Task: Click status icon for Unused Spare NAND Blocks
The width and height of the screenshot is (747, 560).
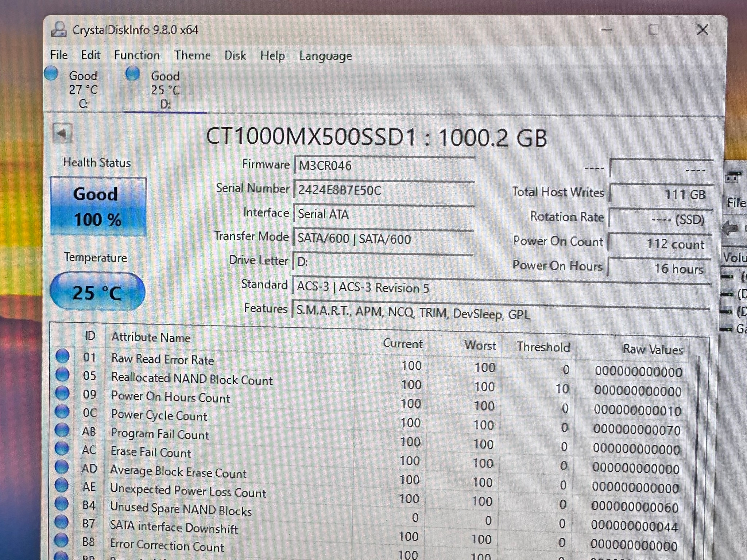Action: tap(61, 503)
